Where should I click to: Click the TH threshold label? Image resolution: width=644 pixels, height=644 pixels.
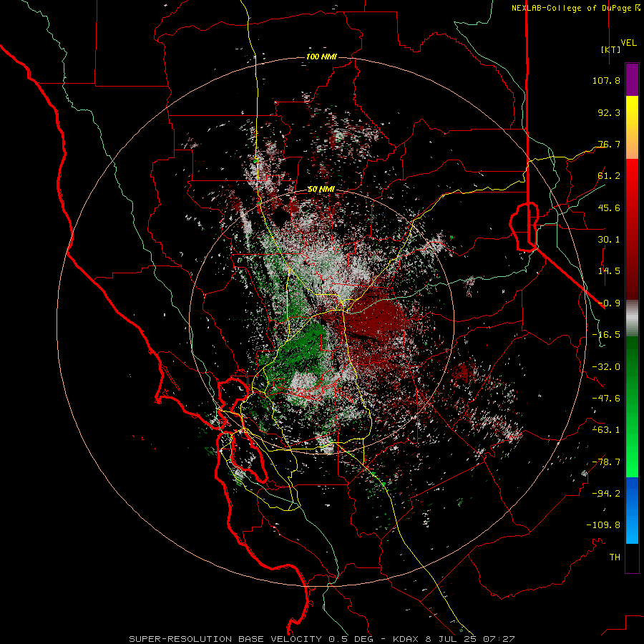(615, 557)
